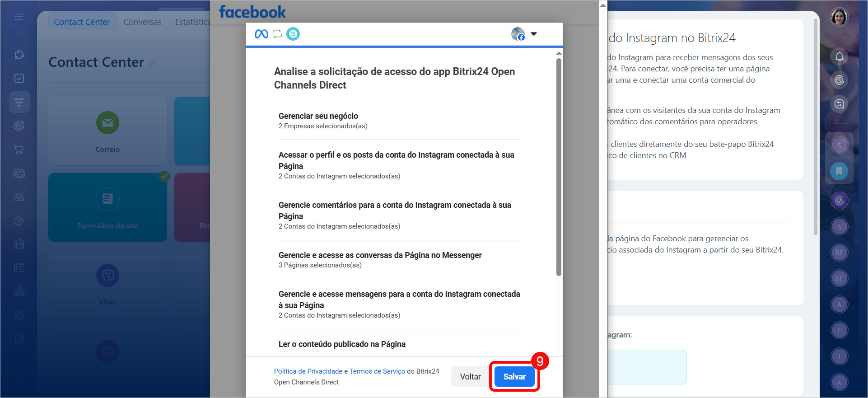Click the dialog scroll-up arrow
Screen dimensions: 868x398
click(x=559, y=53)
